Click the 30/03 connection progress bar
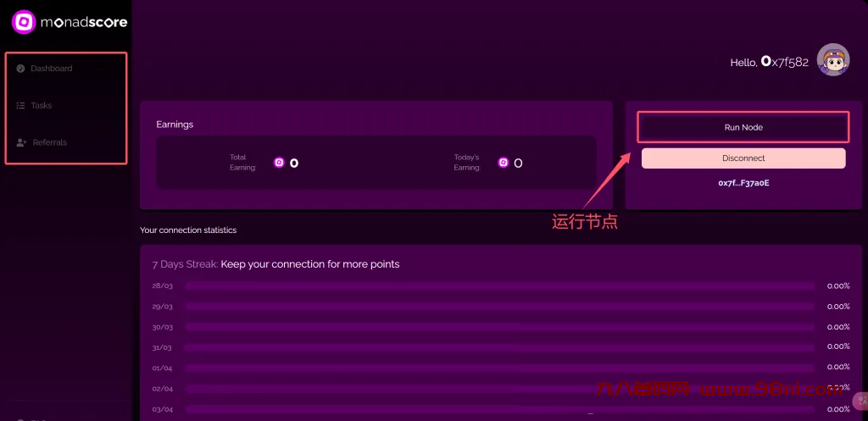 (x=499, y=327)
